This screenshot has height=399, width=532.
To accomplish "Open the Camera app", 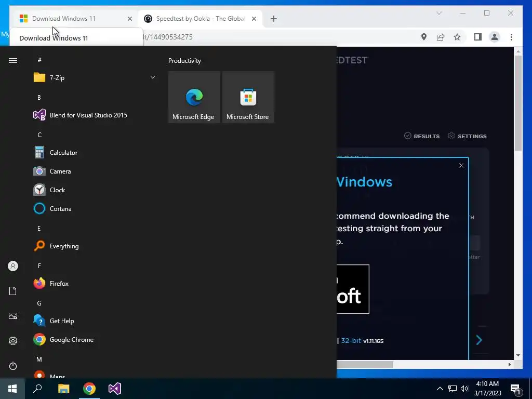I will (x=95, y=171).
